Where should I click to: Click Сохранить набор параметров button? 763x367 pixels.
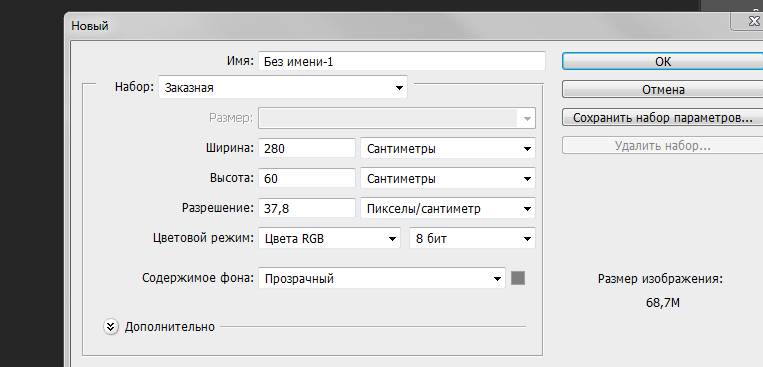pos(663,117)
